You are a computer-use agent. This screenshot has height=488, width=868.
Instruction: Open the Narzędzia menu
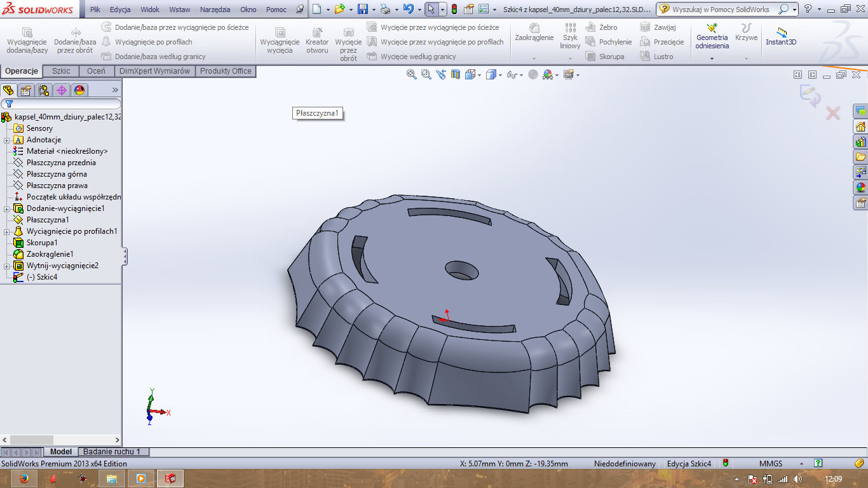click(215, 10)
